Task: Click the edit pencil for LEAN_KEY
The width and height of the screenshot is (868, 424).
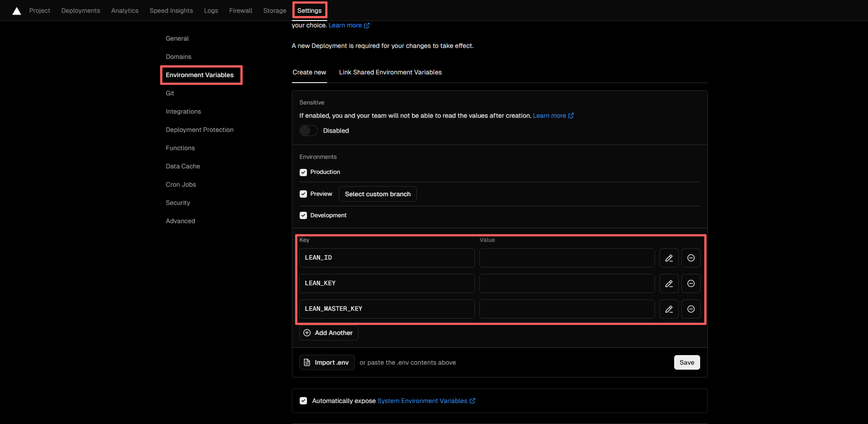Action: click(x=669, y=283)
